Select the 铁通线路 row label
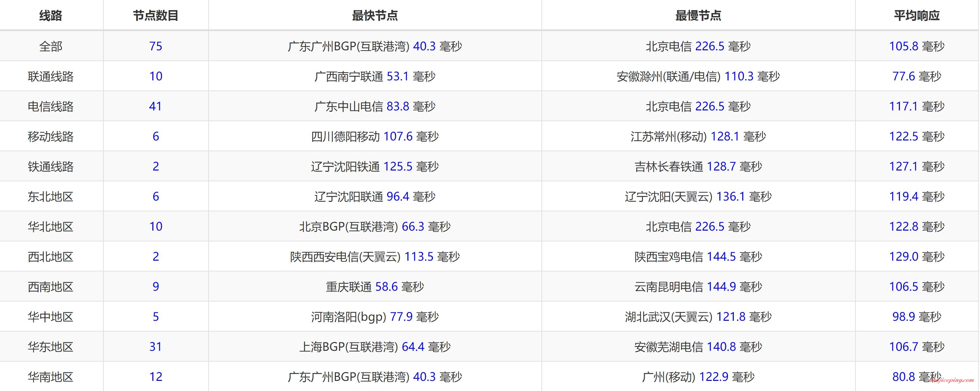 coord(51,167)
